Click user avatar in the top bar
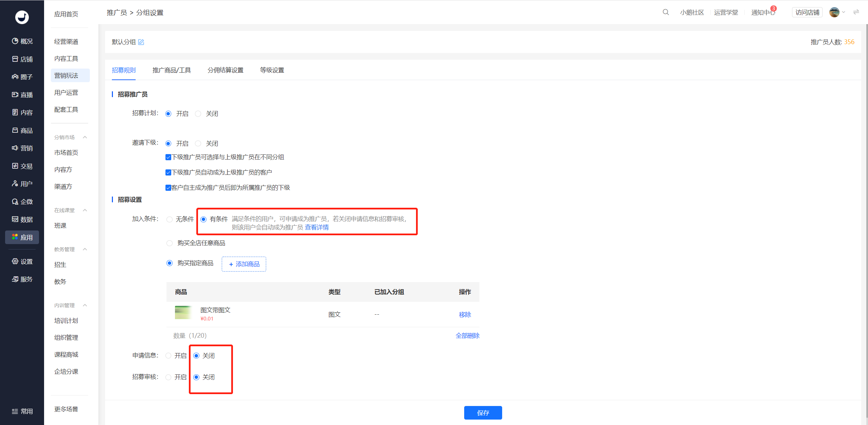Screen dimensions: 868x425 (x=834, y=12)
